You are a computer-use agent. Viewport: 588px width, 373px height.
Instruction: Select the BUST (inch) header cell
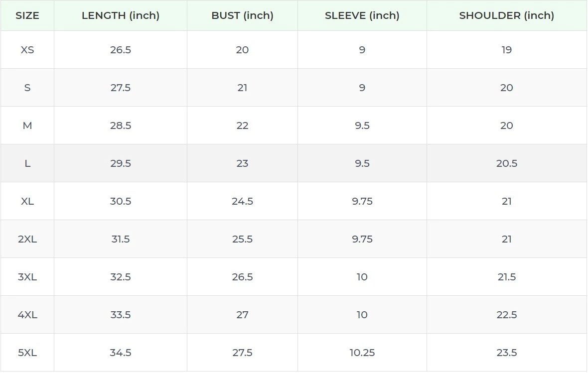click(242, 15)
